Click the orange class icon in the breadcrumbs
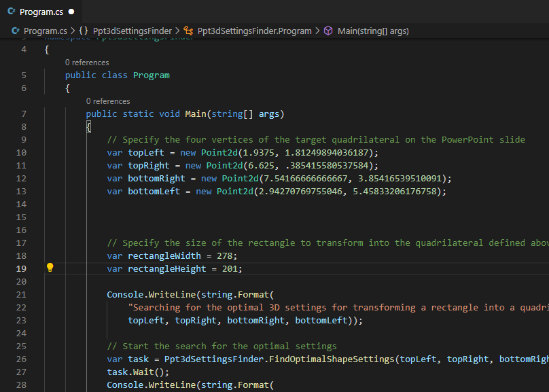 tap(188, 31)
